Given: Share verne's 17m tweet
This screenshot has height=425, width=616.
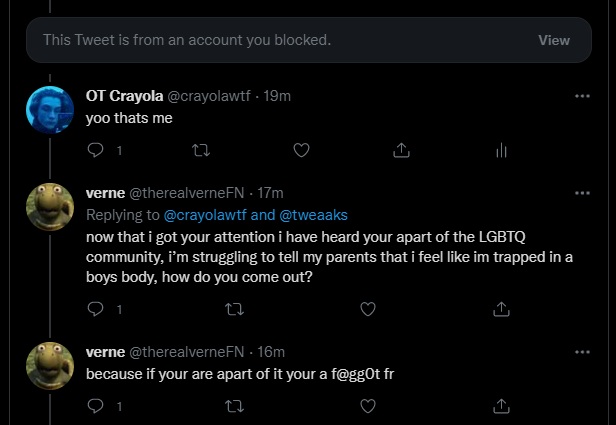Looking at the screenshot, I should tap(502, 309).
